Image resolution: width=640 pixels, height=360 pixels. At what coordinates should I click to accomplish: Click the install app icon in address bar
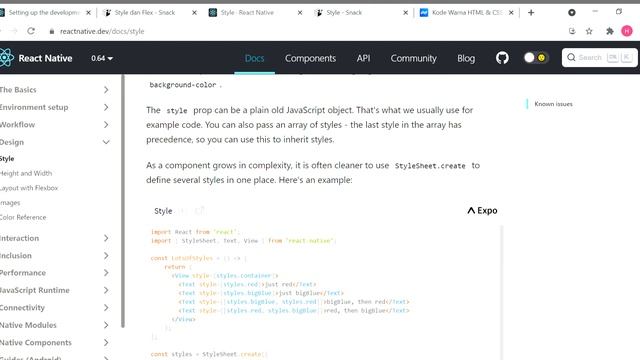click(572, 31)
